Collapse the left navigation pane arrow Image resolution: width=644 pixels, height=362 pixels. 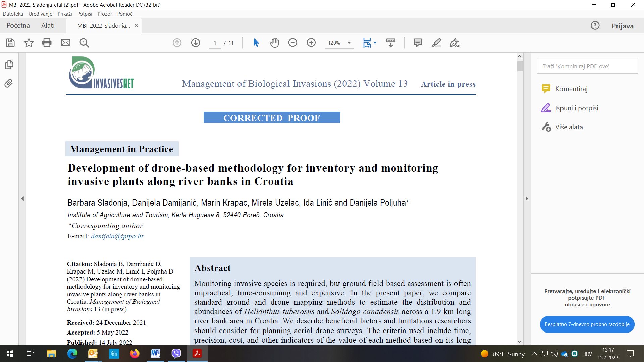(22, 199)
